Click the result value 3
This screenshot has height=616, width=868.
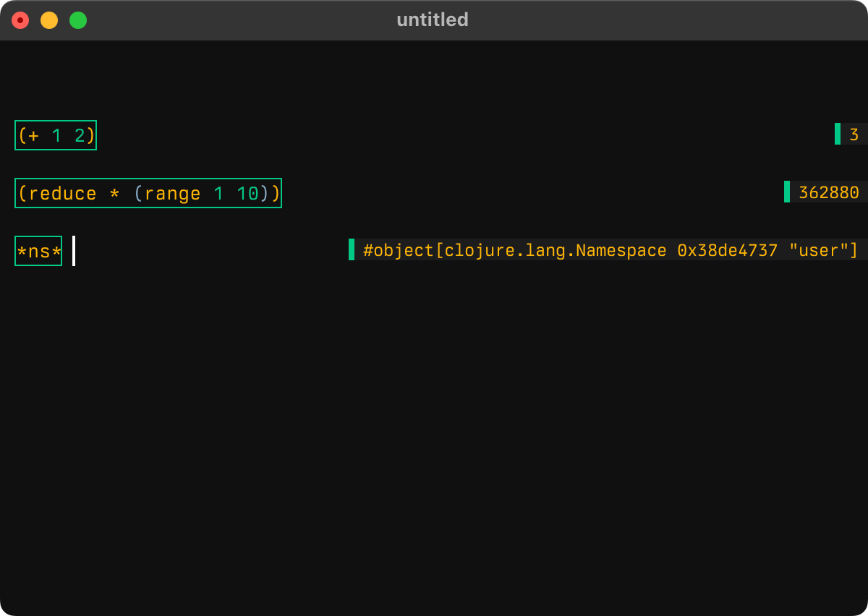click(x=854, y=134)
